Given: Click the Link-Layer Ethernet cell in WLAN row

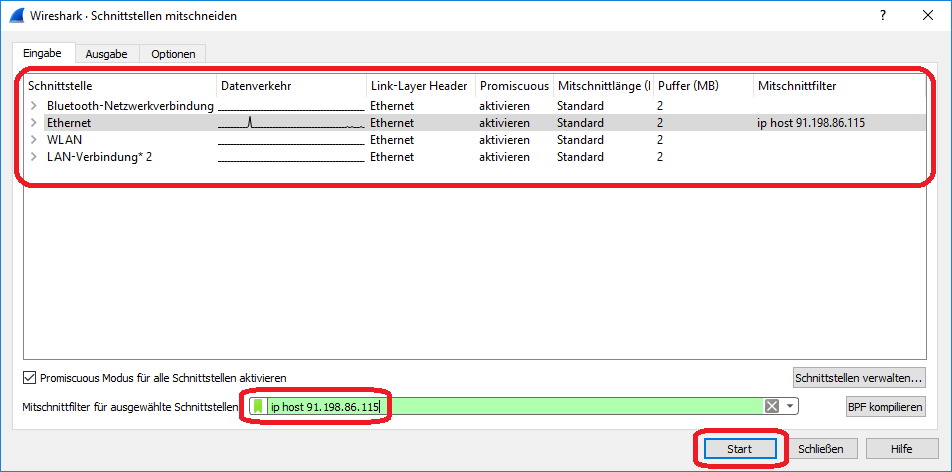Looking at the screenshot, I should 392,140.
